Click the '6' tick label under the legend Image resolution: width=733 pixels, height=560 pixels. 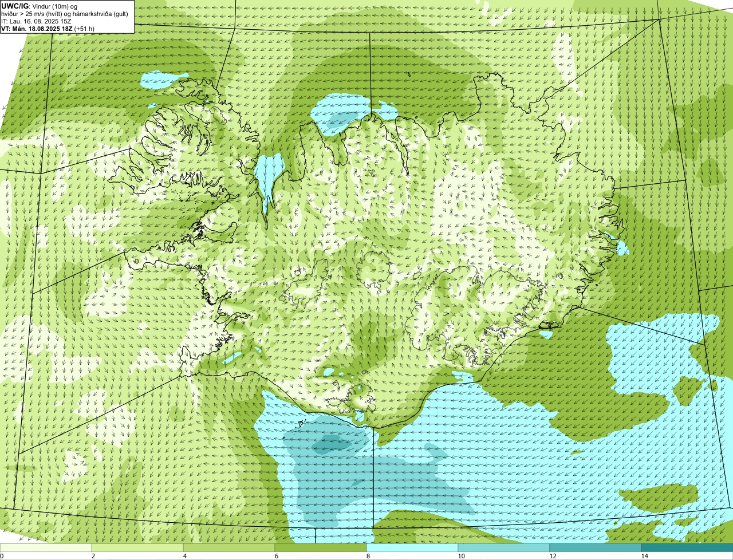(276, 556)
